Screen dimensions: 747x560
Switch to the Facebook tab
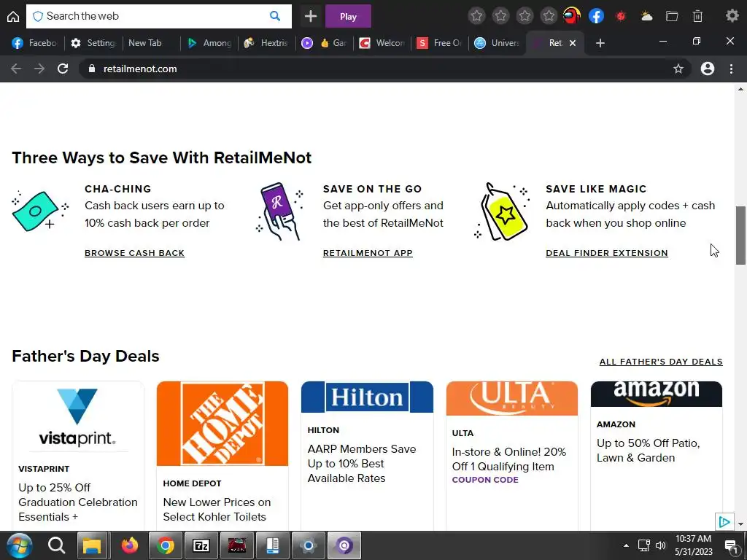click(35, 43)
